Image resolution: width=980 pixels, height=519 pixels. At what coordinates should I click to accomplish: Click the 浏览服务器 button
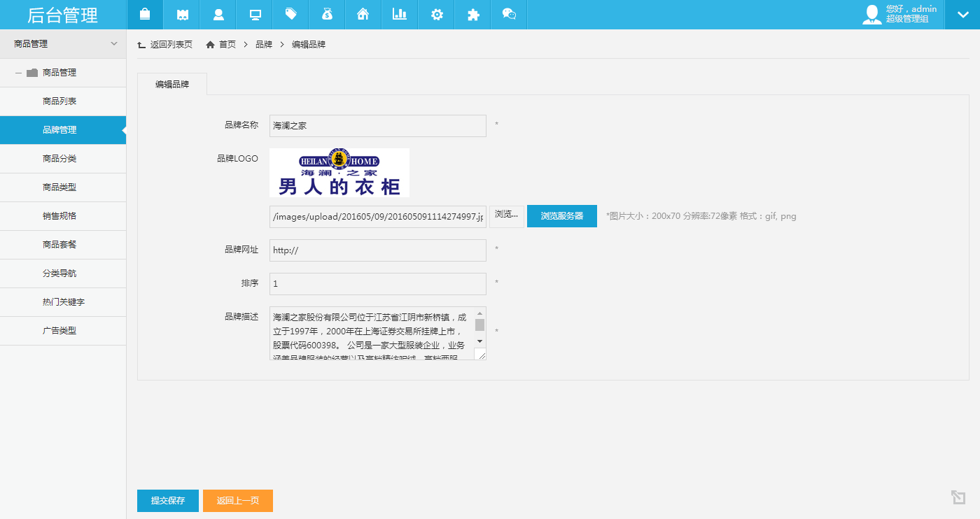point(562,216)
